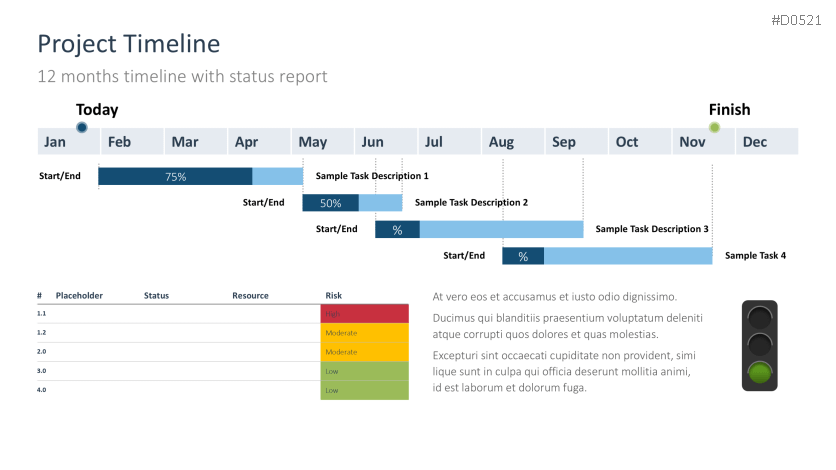This screenshot has width=836, height=470.
Task: Click the Moderate risk cell in row 1.2
Action: click(x=364, y=333)
